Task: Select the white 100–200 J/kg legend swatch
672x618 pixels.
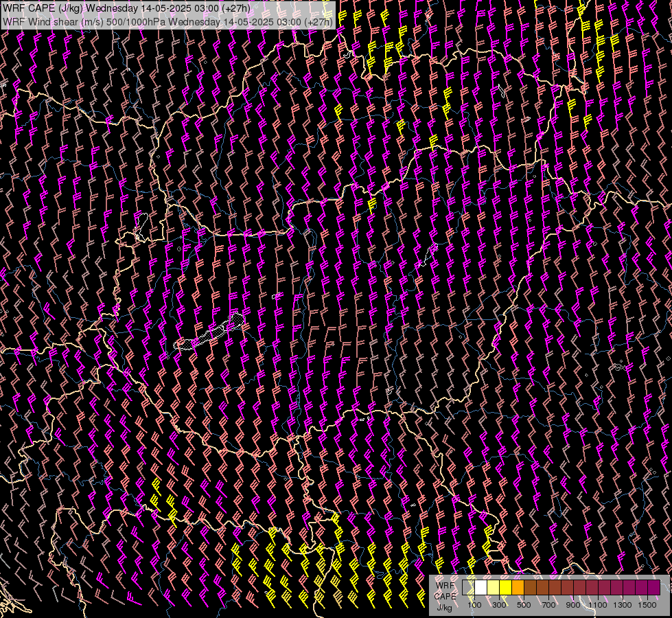Action: click(481, 587)
